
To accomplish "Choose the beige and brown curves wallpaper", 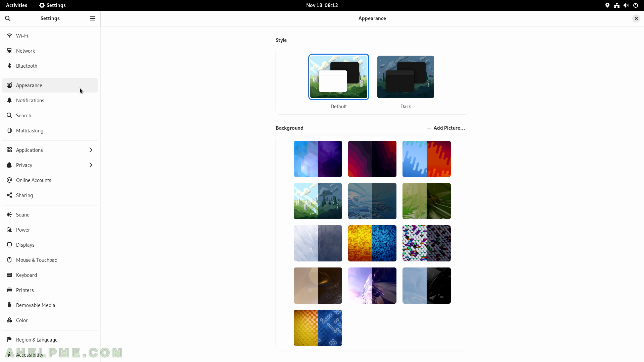I will click(318, 286).
